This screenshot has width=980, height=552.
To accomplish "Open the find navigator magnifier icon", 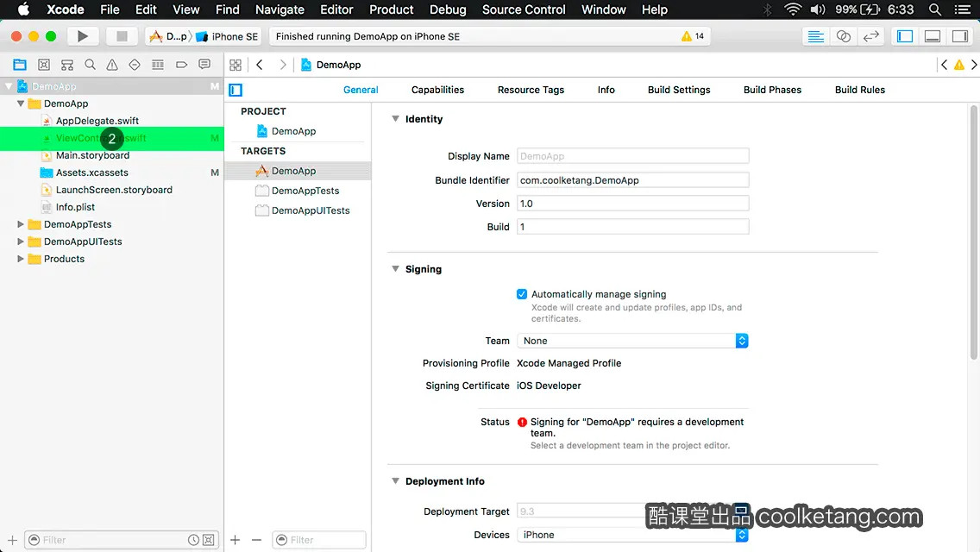I will pos(90,65).
